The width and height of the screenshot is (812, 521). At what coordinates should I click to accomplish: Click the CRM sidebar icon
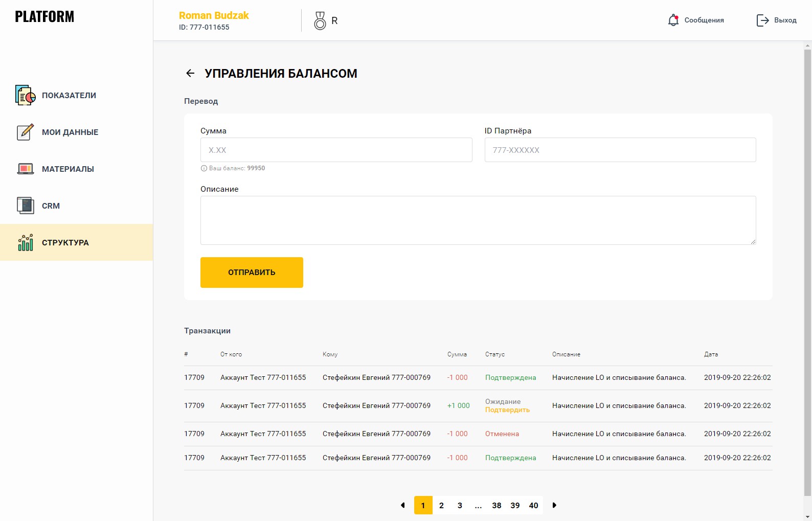click(25, 206)
